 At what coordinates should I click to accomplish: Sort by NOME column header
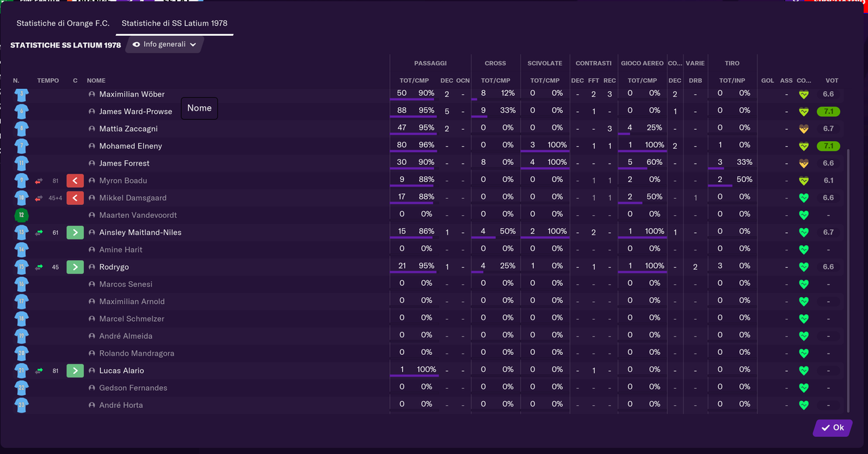click(x=96, y=81)
